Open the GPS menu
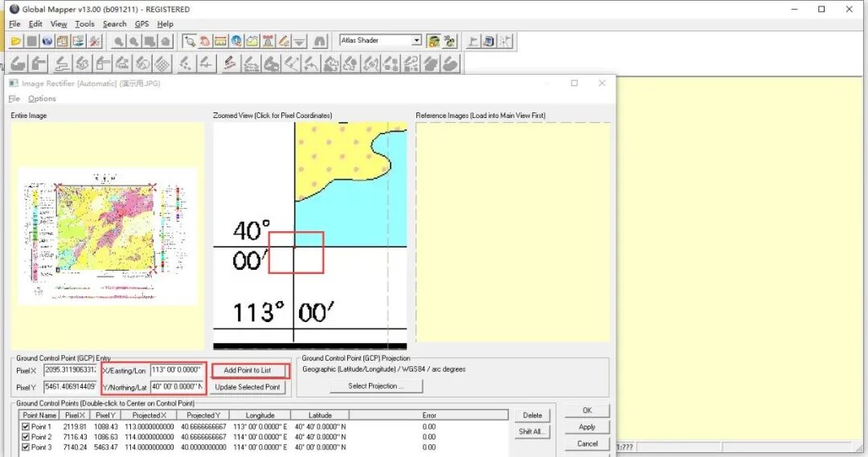868x457 pixels. 141,24
